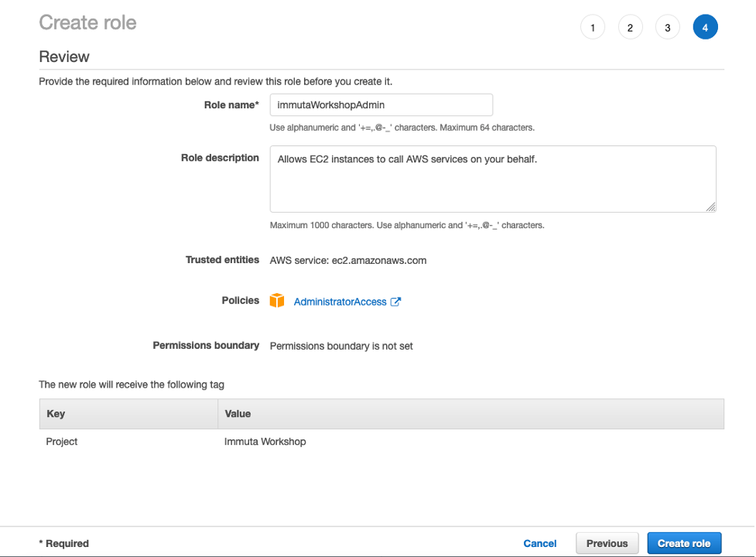Screen dimensions: 756x557
Task: Click inside the Role description textarea
Action: pyautogui.click(x=493, y=179)
